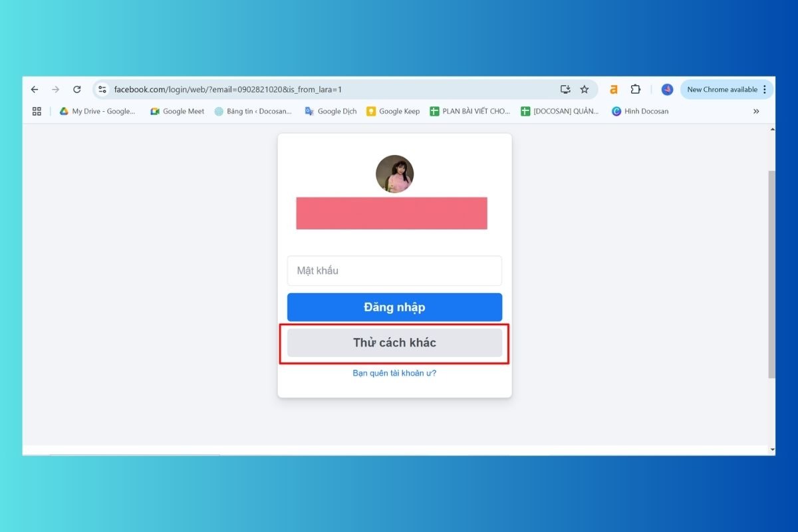Reload the Facebook login page
The image size is (798, 532).
(77, 89)
